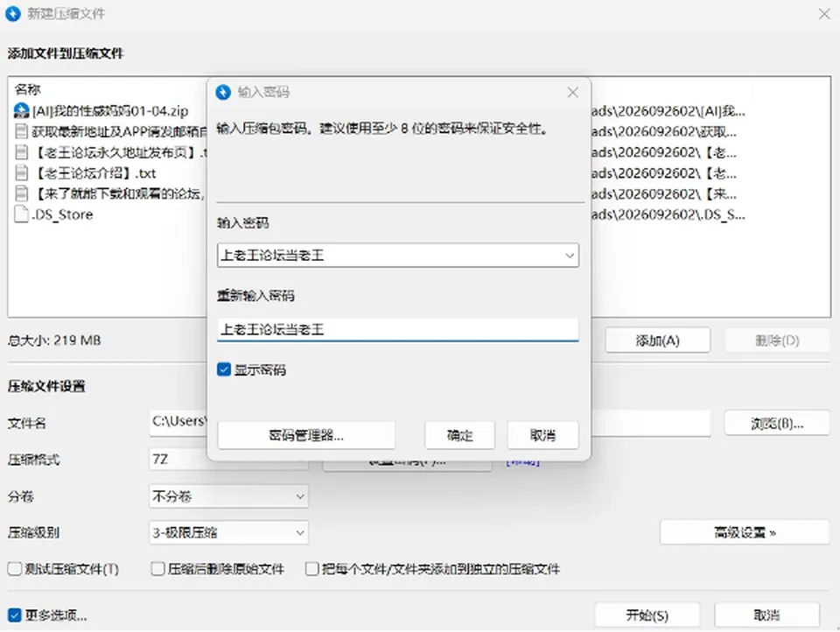Open the 压缩级别 dropdown showing 3-极限压缩
The image size is (840, 632).
228,532
